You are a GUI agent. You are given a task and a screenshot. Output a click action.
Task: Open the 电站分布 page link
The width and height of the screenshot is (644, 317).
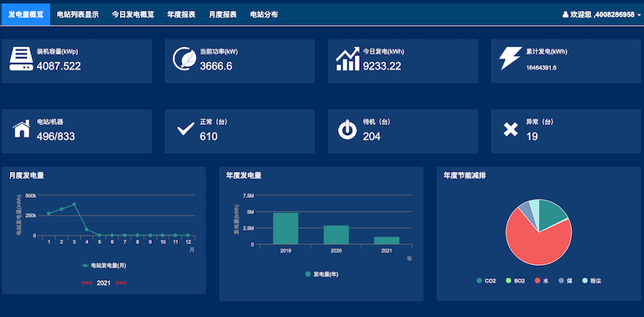click(x=264, y=15)
